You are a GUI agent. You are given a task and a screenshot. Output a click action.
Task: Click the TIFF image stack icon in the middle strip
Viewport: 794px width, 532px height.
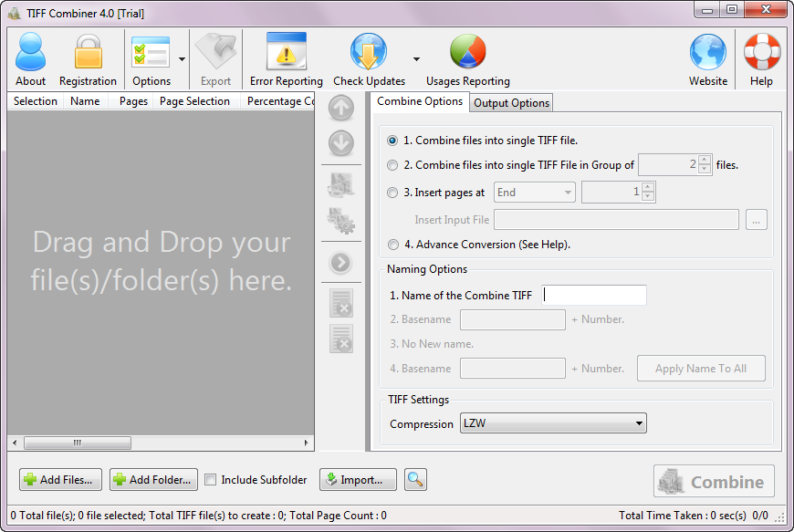(x=340, y=184)
